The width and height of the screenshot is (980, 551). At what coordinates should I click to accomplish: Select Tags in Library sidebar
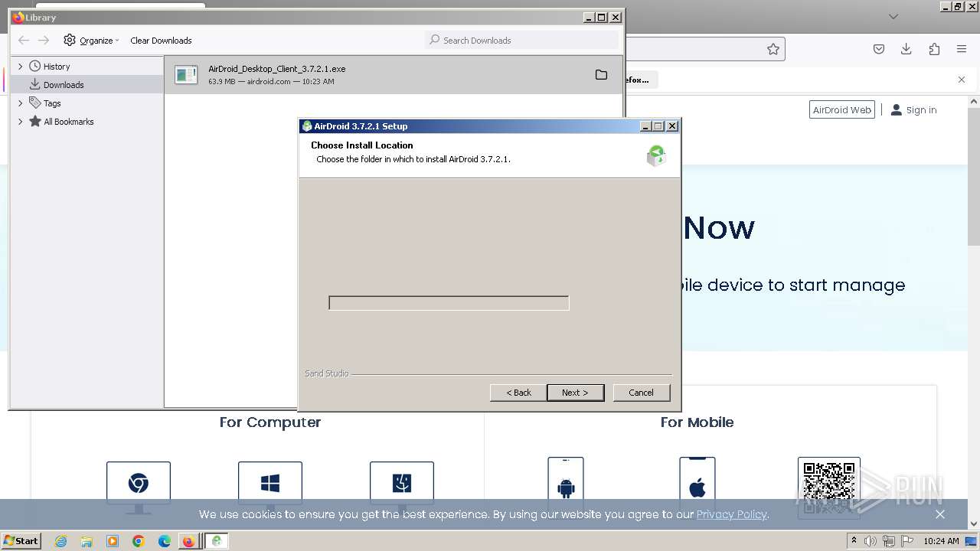(x=52, y=103)
